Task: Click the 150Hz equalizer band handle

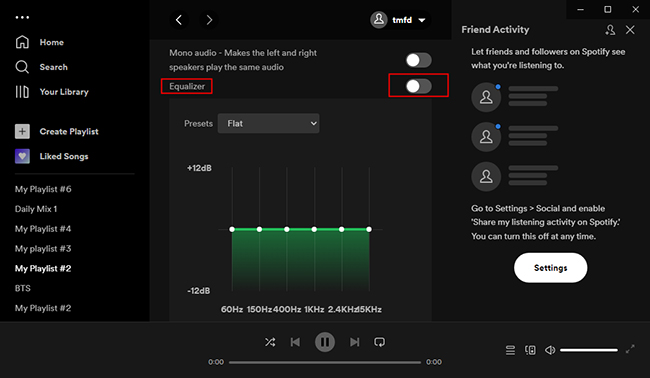Action: pos(260,229)
